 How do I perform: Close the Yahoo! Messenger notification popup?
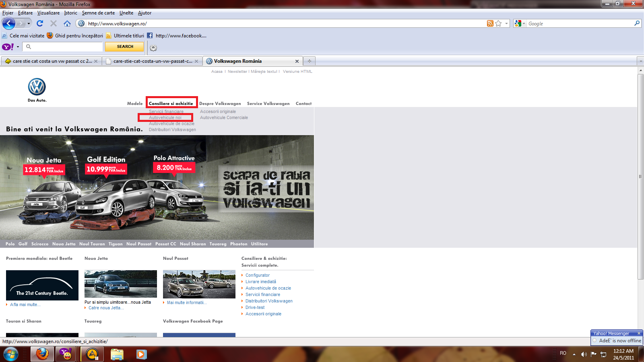pyautogui.click(x=639, y=333)
